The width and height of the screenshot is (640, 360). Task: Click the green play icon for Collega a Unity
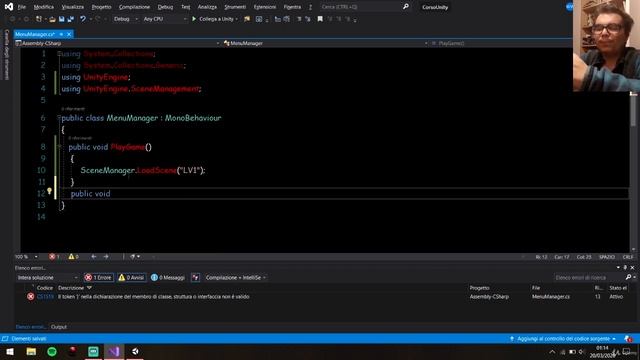194,19
